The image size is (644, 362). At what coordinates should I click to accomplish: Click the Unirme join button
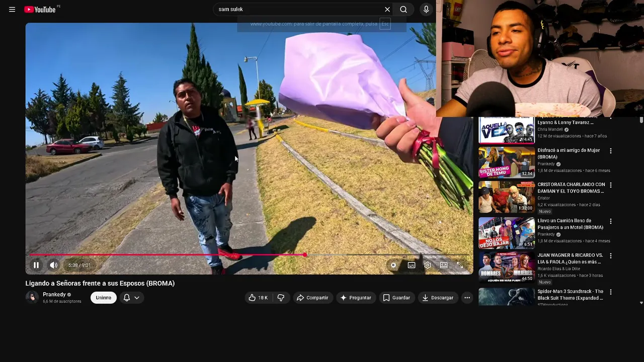(104, 298)
